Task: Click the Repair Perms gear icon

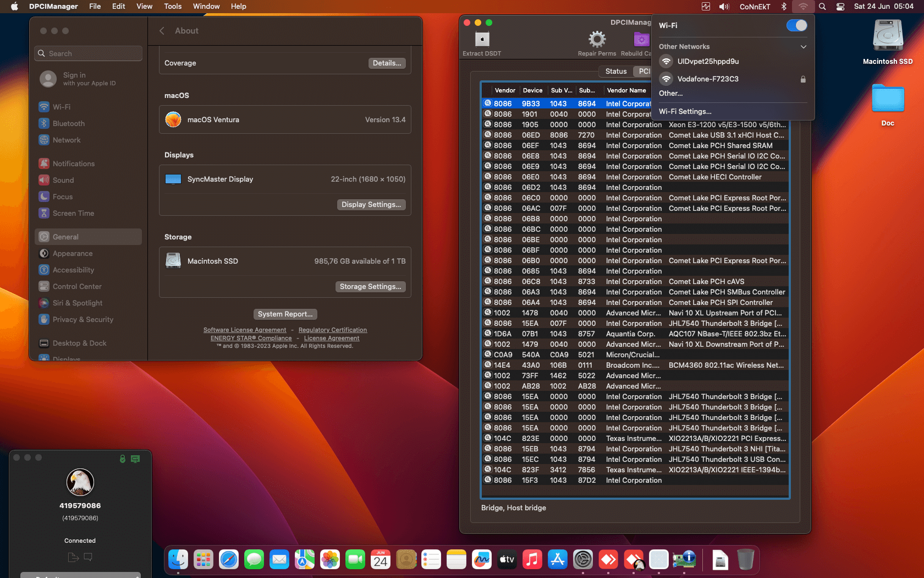Action: coord(597,40)
